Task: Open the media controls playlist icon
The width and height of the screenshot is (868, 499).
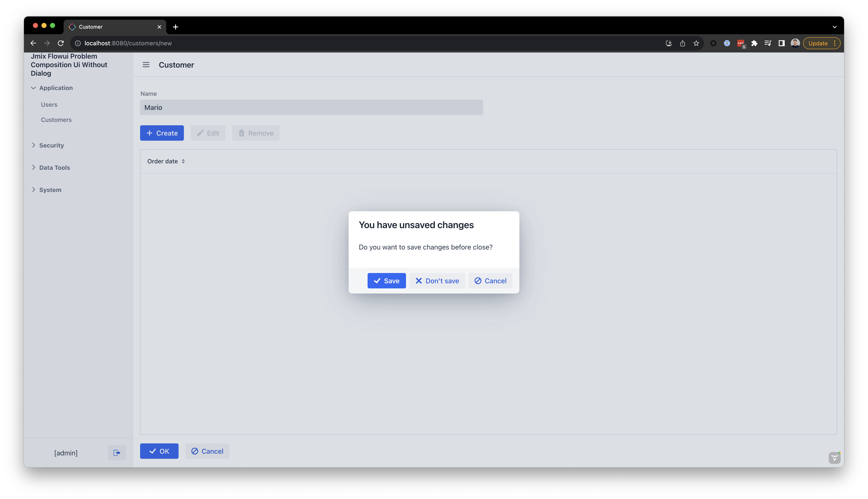Action: [x=768, y=43]
